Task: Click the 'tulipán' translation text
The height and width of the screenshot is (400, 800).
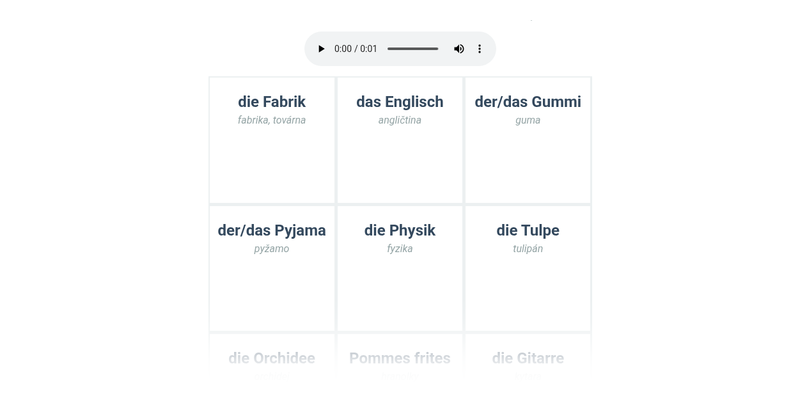Action: [x=528, y=249]
